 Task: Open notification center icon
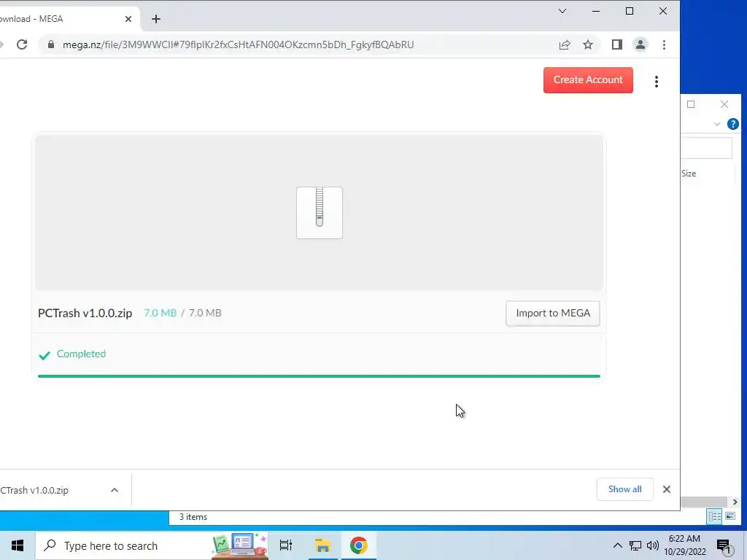724,546
